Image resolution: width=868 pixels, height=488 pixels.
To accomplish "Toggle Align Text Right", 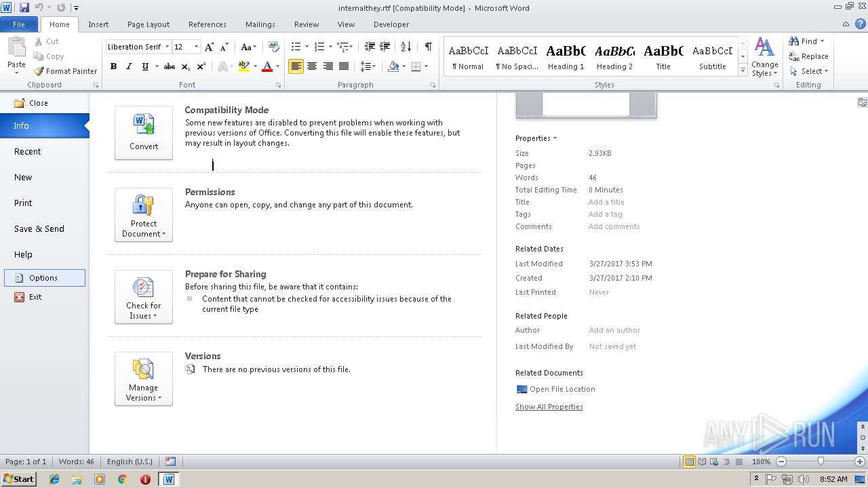I will (x=328, y=66).
